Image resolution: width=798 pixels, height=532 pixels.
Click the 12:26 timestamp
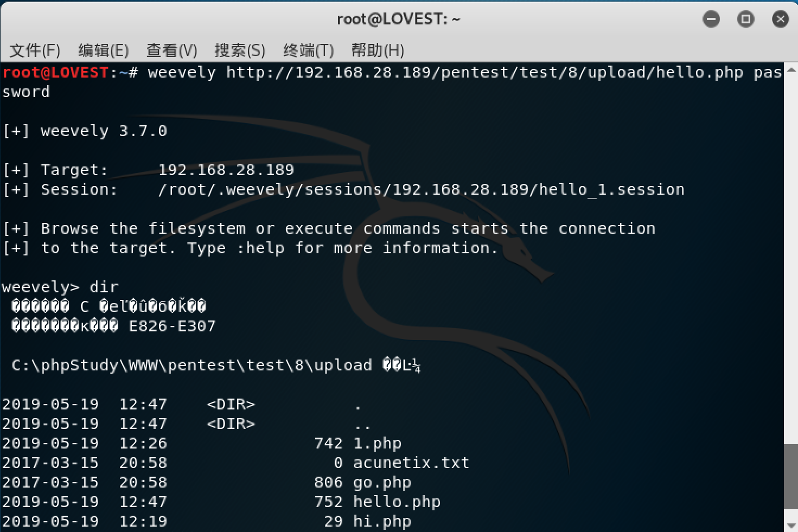point(143,444)
